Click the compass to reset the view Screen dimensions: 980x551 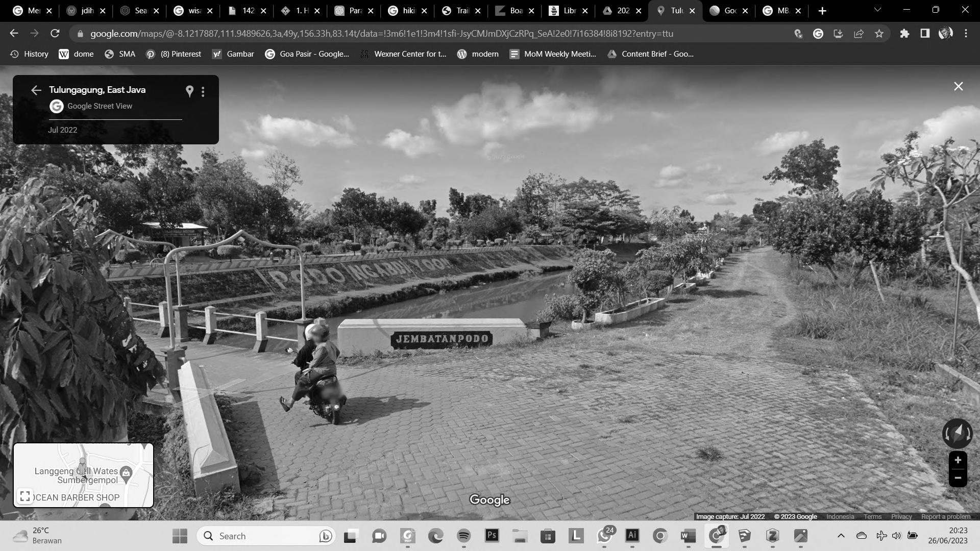[x=957, y=434]
